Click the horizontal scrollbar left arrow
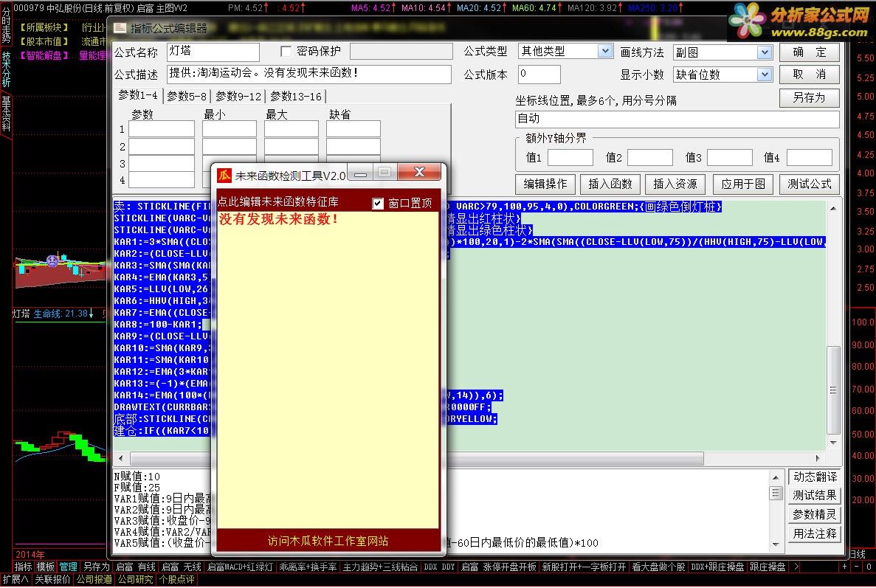876x588 pixels. 121,458
